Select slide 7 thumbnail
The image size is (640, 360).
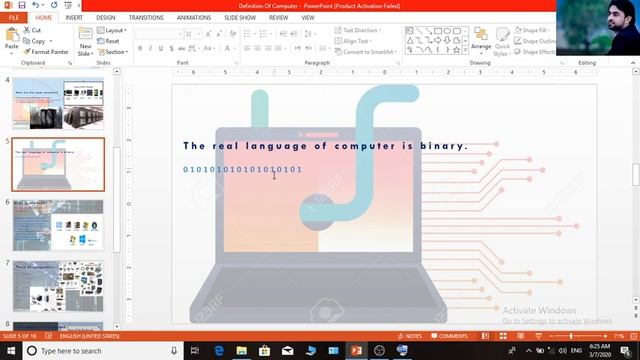pyautogui.click(x=58, y=286)
